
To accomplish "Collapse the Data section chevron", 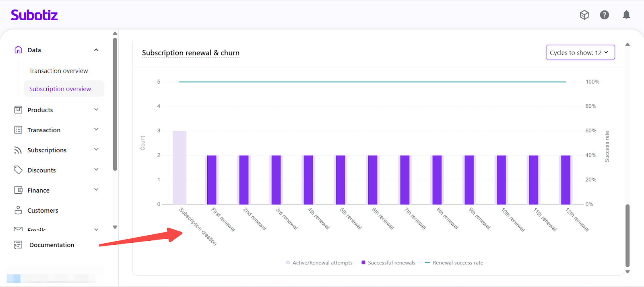I will tap(96, 50).
